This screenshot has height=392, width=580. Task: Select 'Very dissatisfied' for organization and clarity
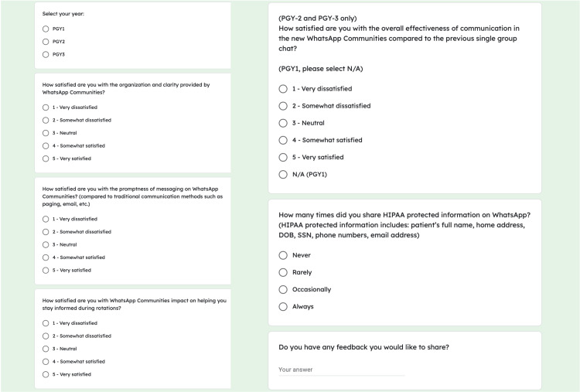[46, 107]
